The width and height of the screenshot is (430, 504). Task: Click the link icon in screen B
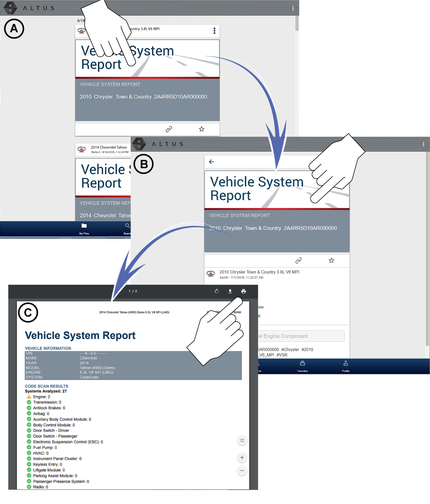pyautogui.click(x=299, y=260)
